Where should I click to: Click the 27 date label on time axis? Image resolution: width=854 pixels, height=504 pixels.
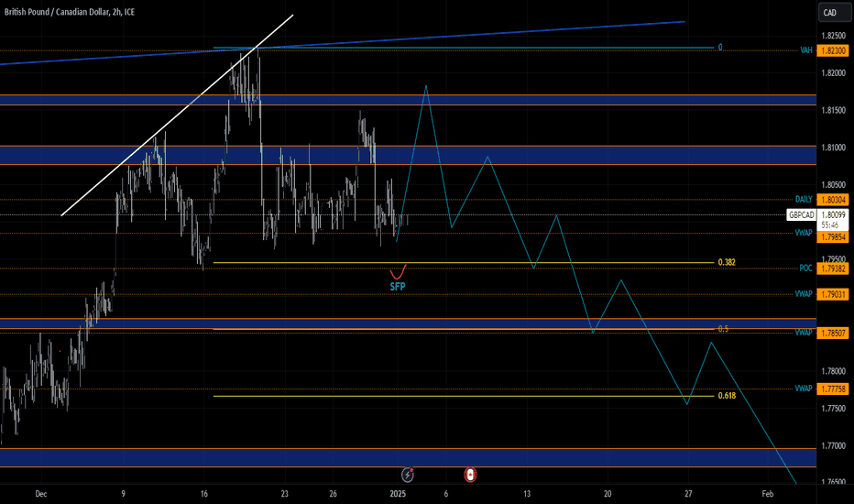click(x=688, y=494)
